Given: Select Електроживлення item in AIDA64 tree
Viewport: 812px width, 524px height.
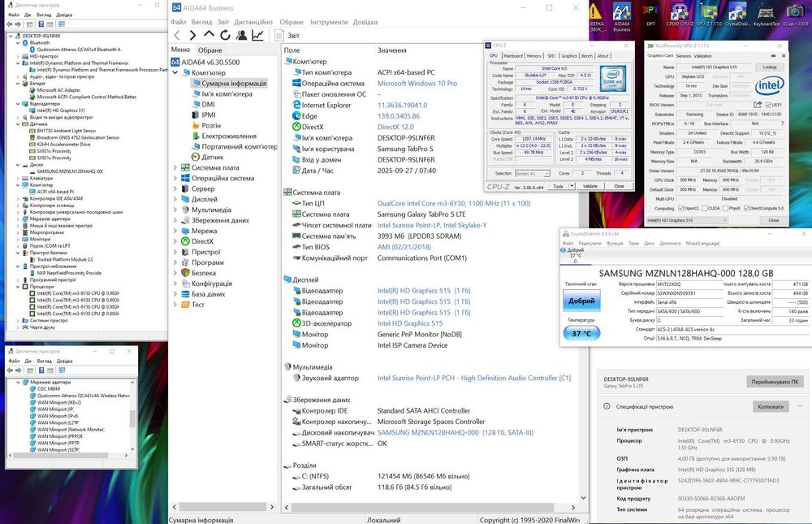Looking at the screenshot, I should (x=224, y=136).
